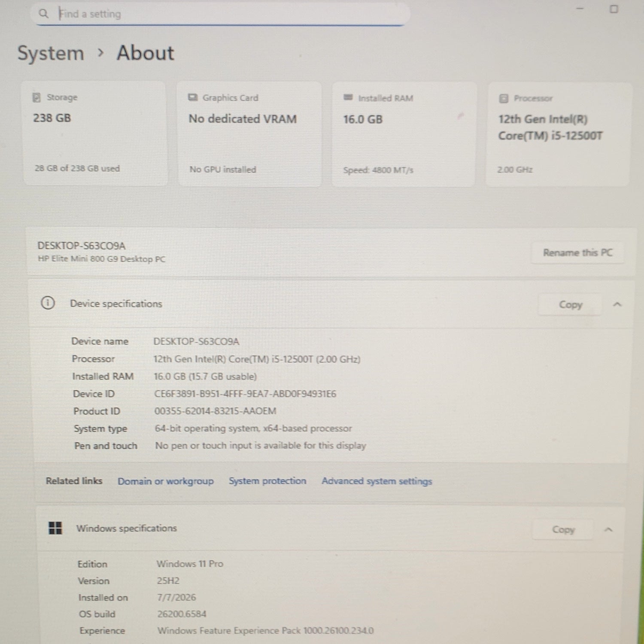Screen dimensions: 644x644
Task: Select the version value 25H2
Action: (168, 581)
